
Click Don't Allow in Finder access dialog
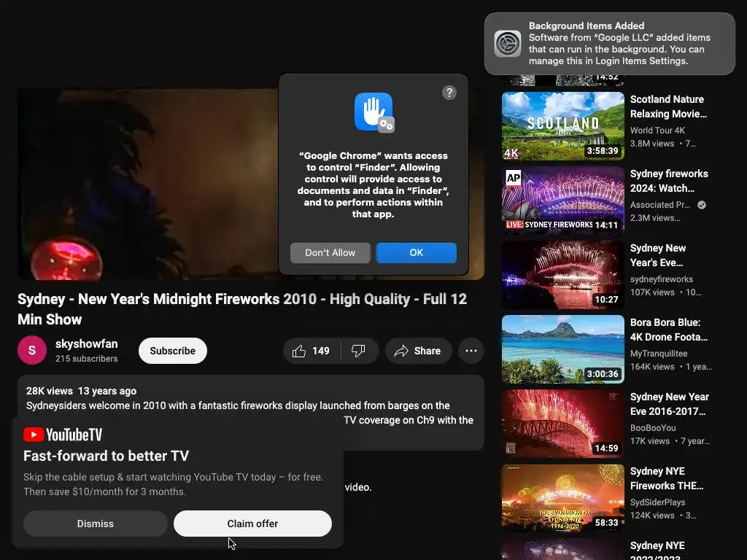(330, 253)
